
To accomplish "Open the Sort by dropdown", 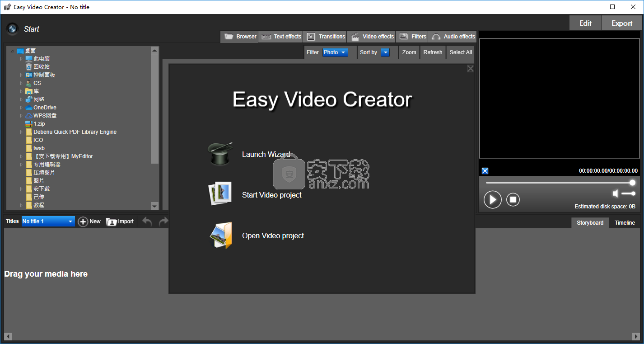I will click(385, 52).
